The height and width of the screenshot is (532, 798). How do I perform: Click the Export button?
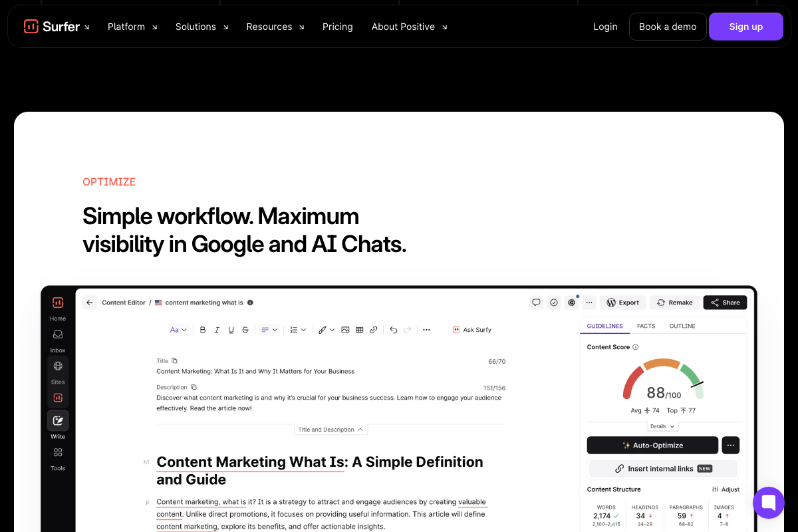click(x=622, y=303)
